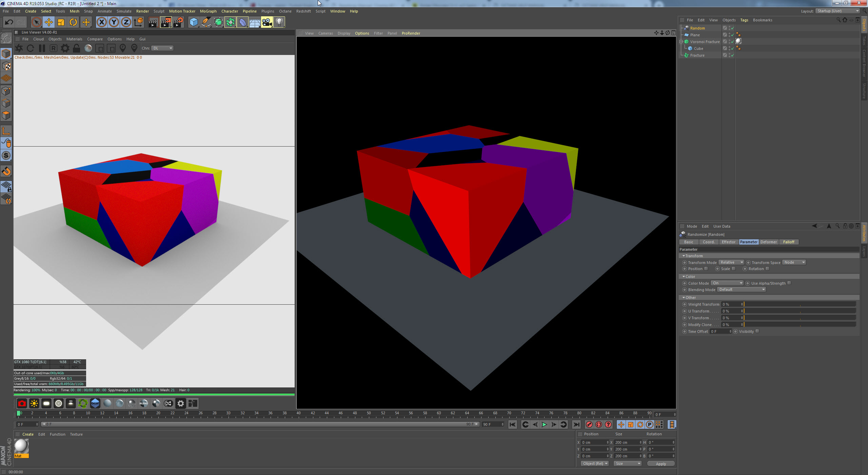
Task: Switch to the Falloff tab
Action: [x=788, y=242]
